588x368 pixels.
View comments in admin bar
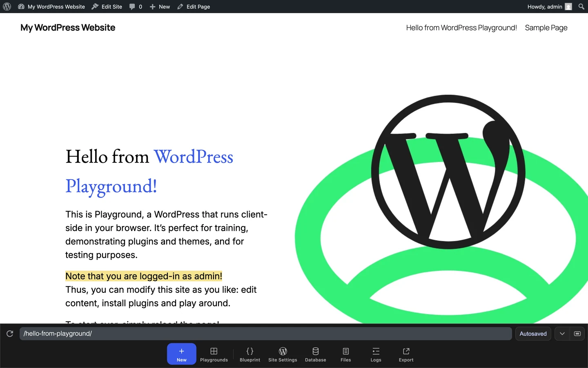136,7
